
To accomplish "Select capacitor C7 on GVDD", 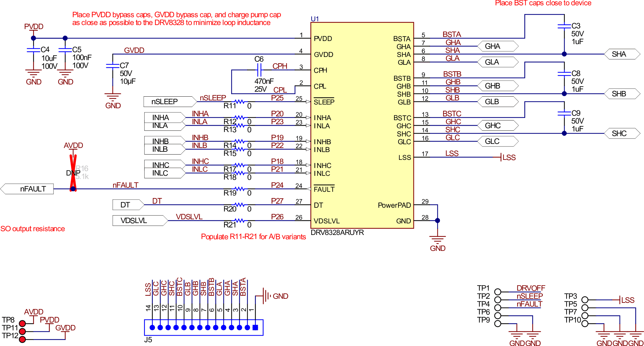I will 112,66.
